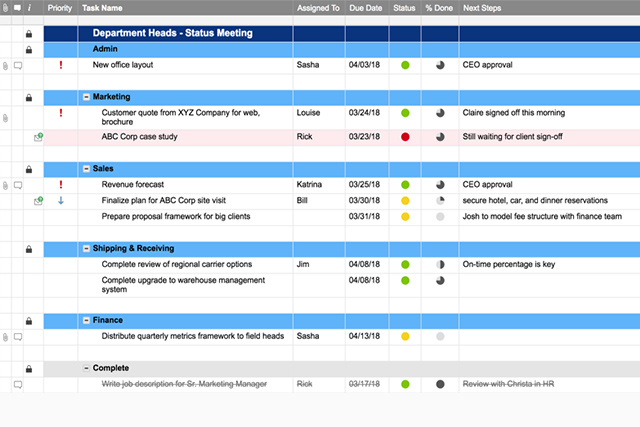Open comments on Distribute quarterly metrics row
Screen dimensions: 640x427
(x=18, y=337)
